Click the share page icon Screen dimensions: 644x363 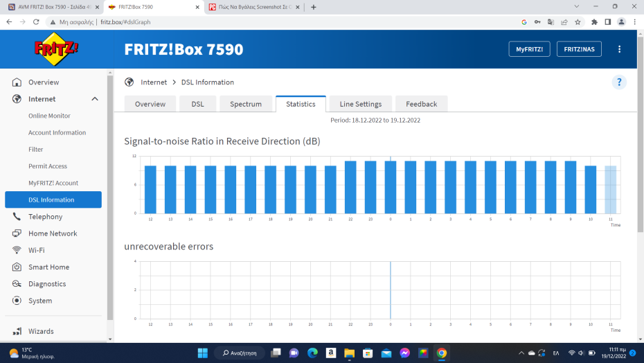[564, 22]
